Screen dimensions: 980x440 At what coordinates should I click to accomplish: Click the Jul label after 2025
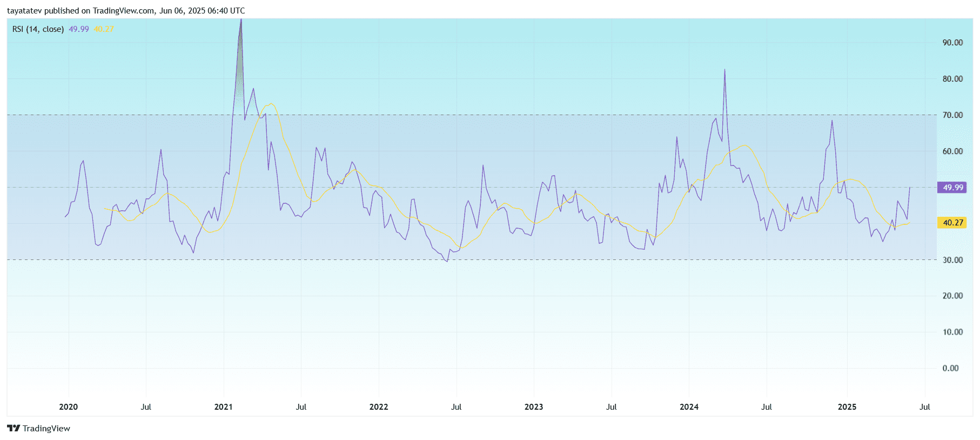coord(925,407)
